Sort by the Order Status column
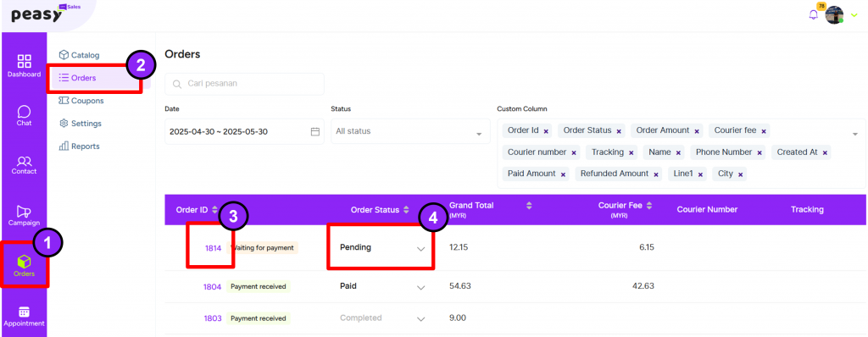 406,210
